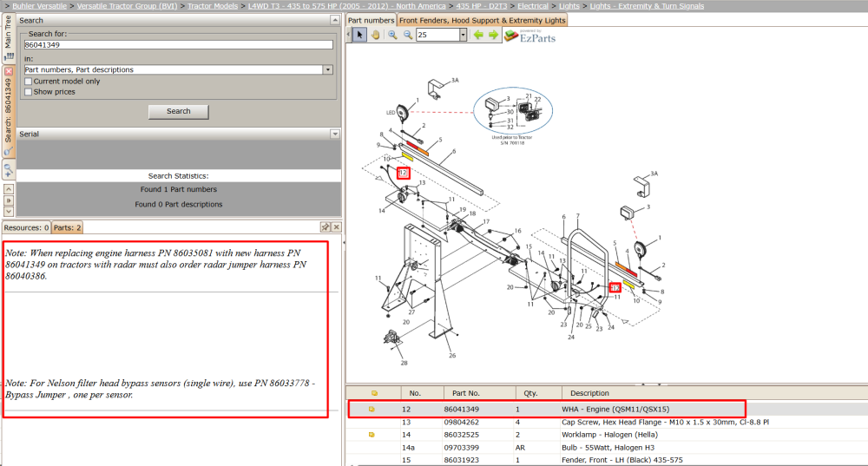
Task: Select the Cap Screw, Hex Head Flange row
Action: tap(608, 422)
